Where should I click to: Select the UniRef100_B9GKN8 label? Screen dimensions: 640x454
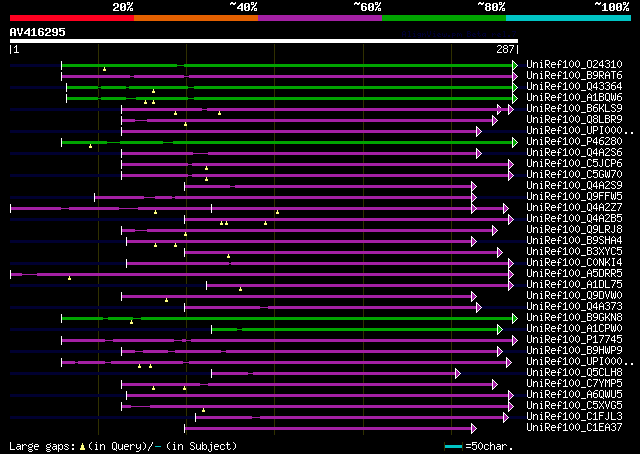coord(574,318)
